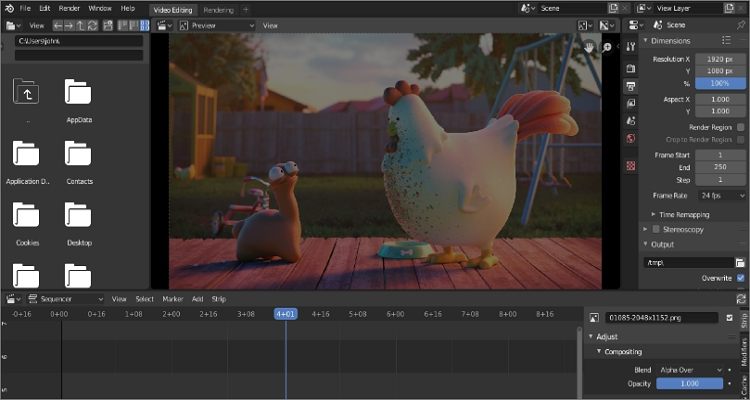Click the Blender logo icon
This screenshot has width=750, height=400.
[9, 8]
